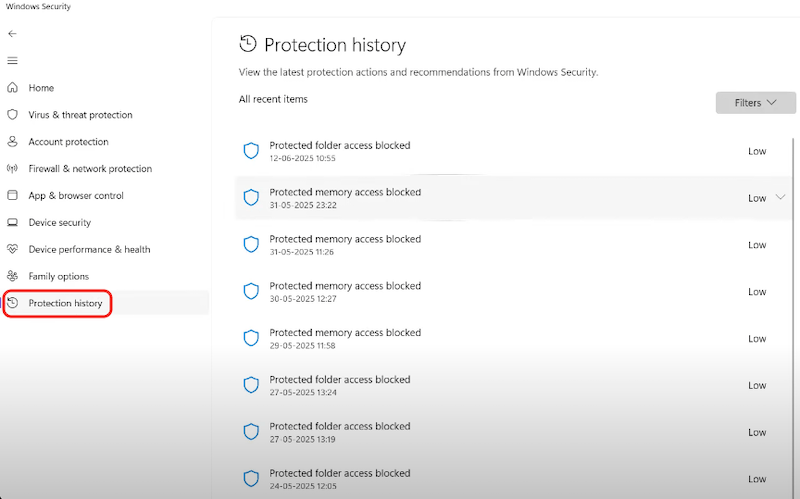
Task: Select the 24-05-2025 12:05 folder access entry
Action: [x=340, y=478]
